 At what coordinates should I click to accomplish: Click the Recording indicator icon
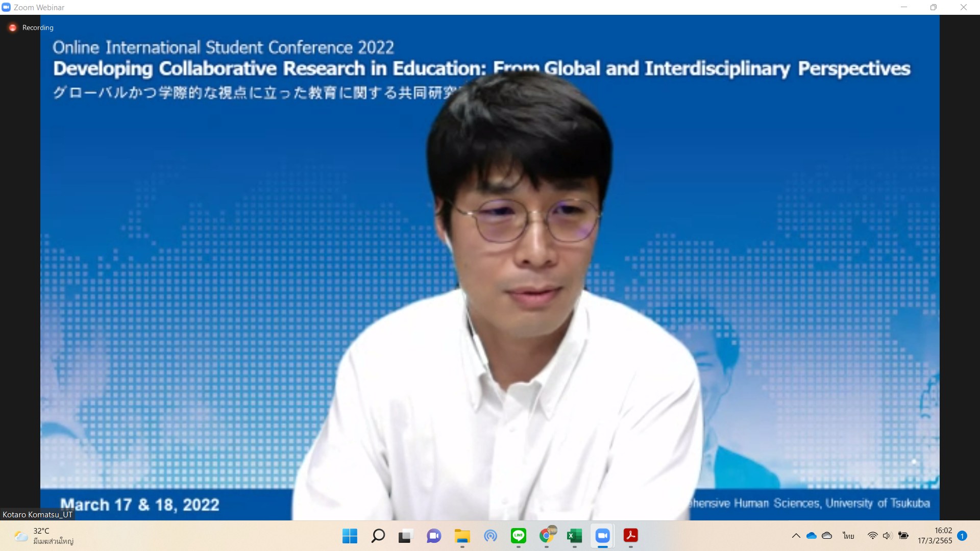pyautogui.click(x=13, y=28)
